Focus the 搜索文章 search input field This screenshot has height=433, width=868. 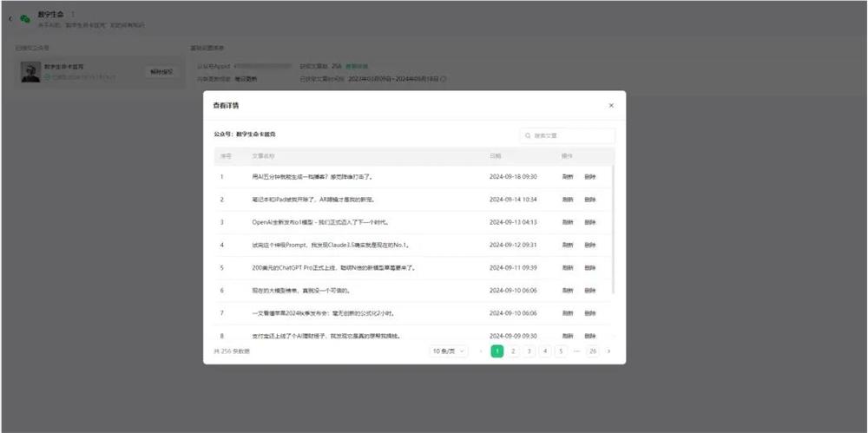tap(568, 135)
